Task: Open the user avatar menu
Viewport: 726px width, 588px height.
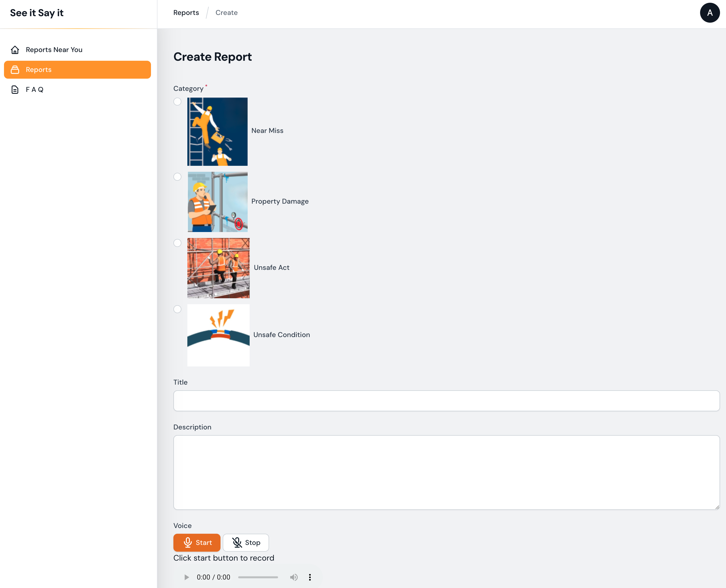Action: coord(709,13)
